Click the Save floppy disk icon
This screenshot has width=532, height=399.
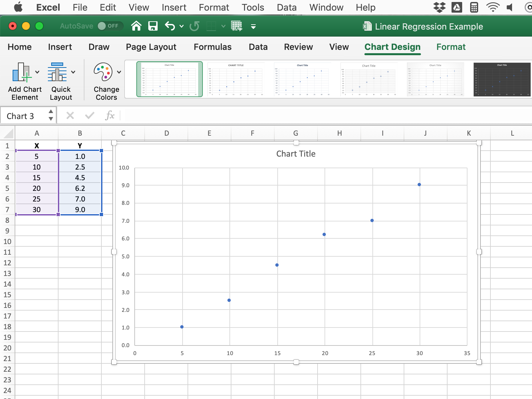coord(153,26)
